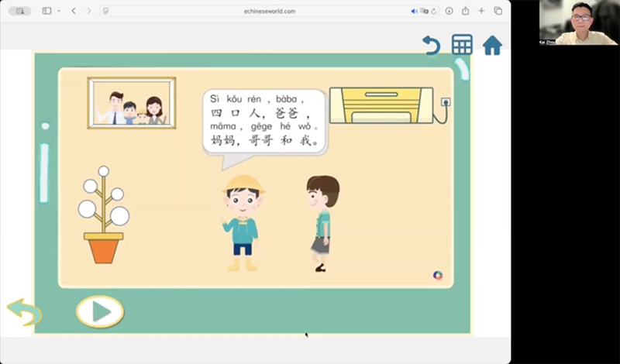This screenshot has width=620, height=364.
Task: Show the tab overview button
Action: [x=498, y=11]
